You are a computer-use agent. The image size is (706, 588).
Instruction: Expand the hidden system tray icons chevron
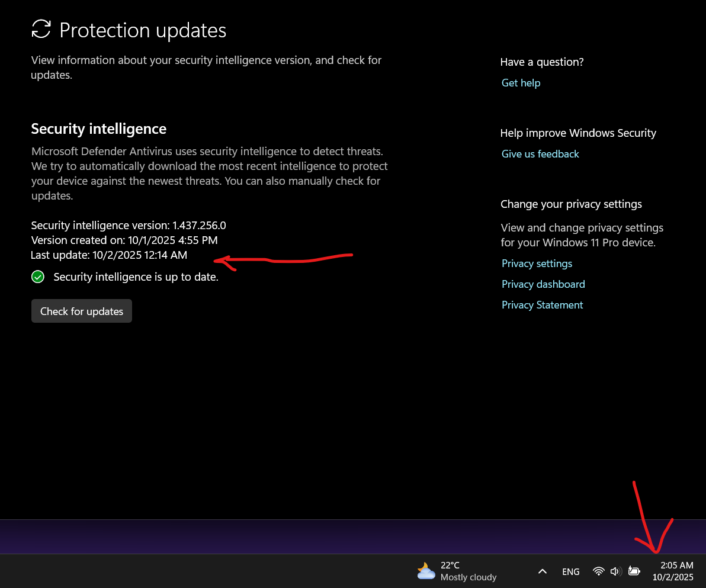(x=542, y=571)
